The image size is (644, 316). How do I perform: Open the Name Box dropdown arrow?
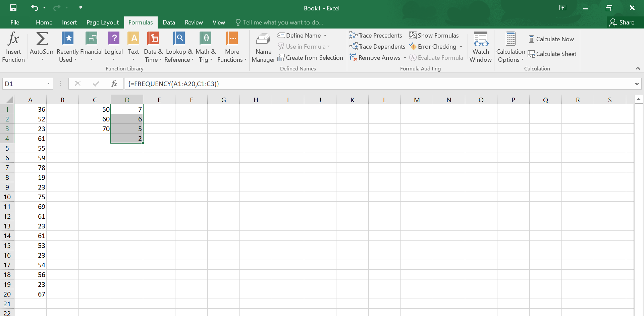[x=48, y=84]
